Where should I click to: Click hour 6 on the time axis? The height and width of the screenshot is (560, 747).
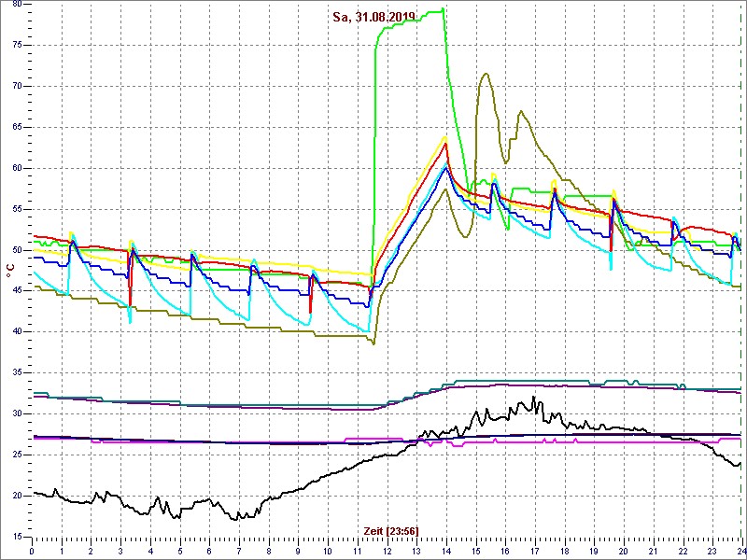tap(209, 551)
